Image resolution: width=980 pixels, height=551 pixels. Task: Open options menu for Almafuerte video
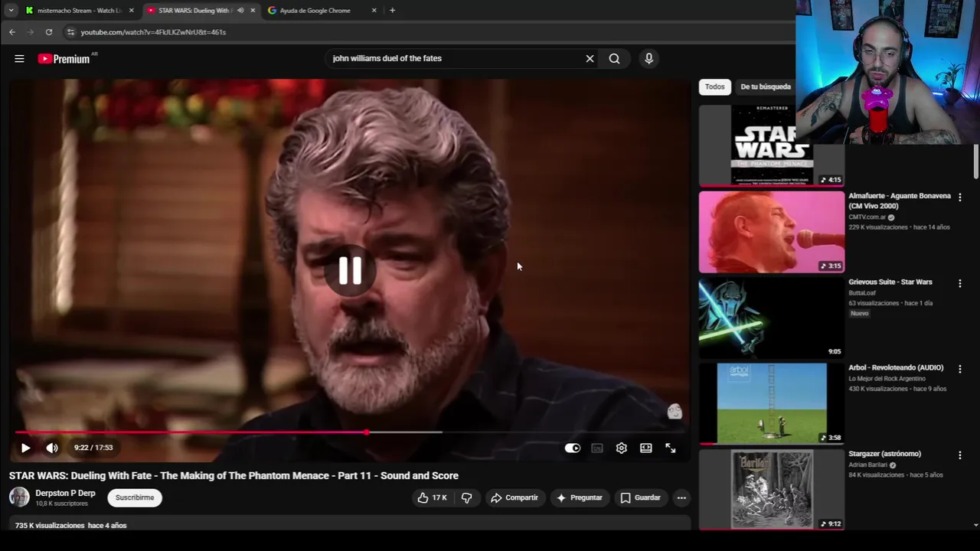(x=959, y=197)
